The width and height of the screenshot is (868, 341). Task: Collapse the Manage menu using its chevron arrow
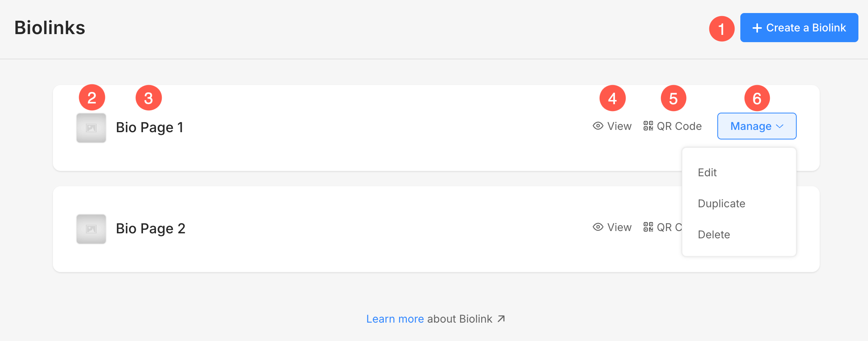click(x=780, y=126)
